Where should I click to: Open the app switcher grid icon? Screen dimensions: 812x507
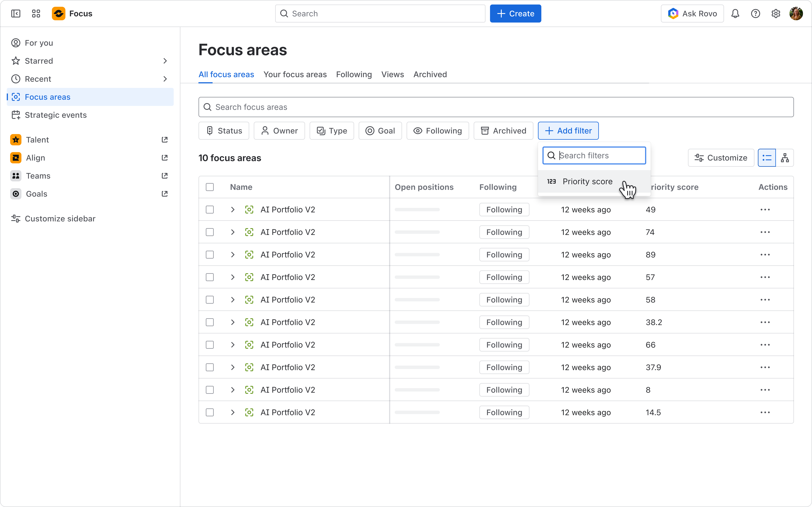(36, 13)
